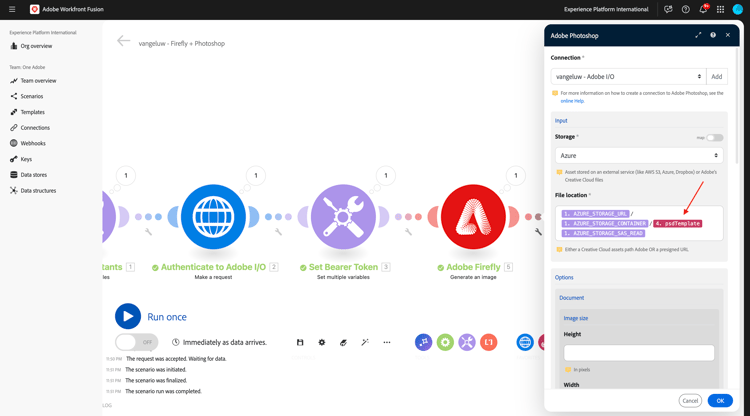
Task: Click Experience Platform International in header
Action: [x=606, y=9]
